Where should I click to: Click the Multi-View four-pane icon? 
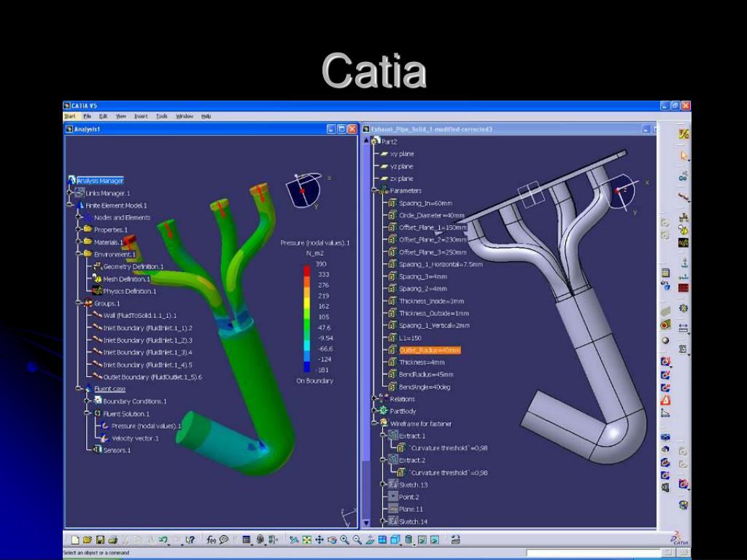(382, 540)
